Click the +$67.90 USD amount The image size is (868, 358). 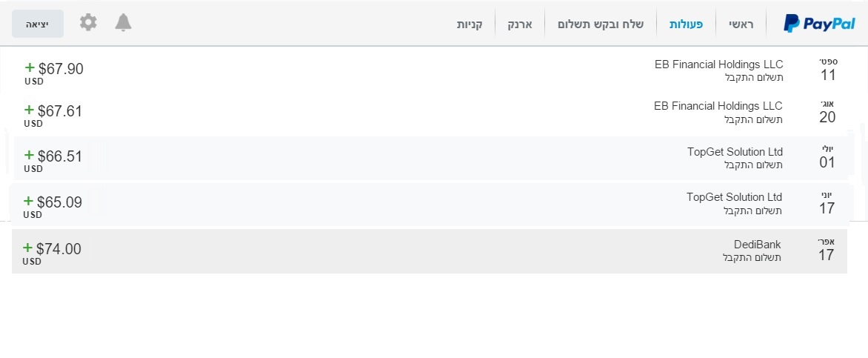click(x=54, y=70)
